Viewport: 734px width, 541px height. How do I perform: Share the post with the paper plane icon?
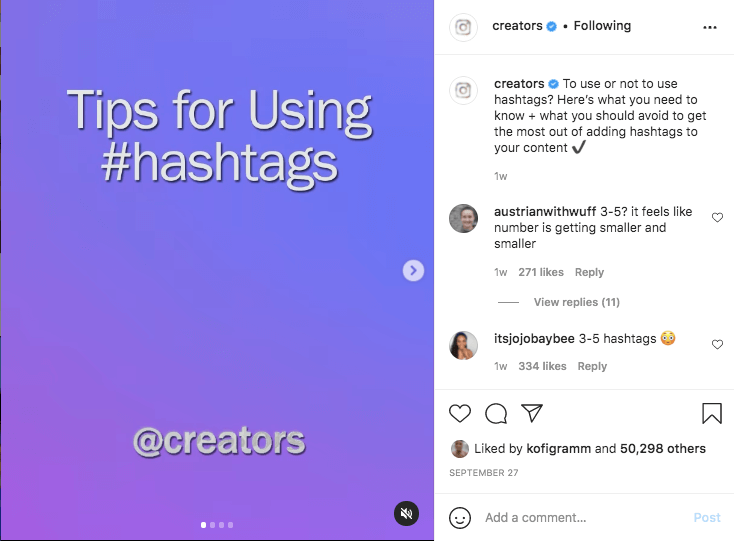tap(532, 414)
